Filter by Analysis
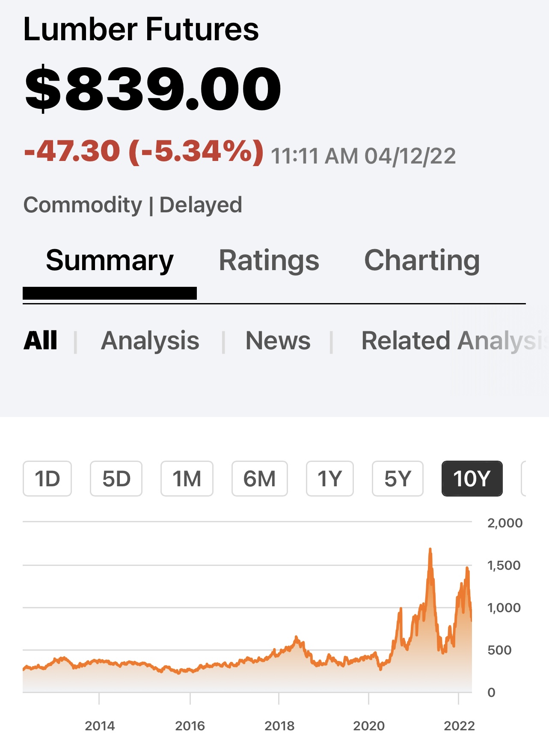This screenshot has width=549, height=756. 150,341
